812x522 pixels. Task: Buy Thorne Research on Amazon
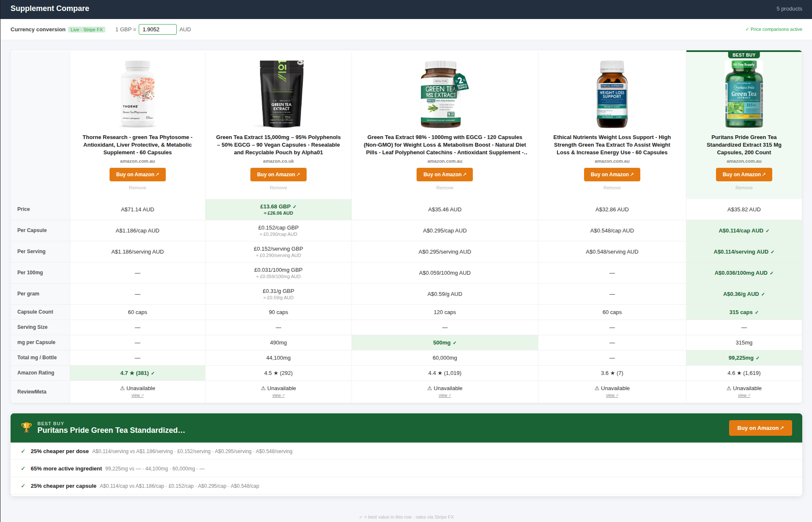[x=137, y=175]
